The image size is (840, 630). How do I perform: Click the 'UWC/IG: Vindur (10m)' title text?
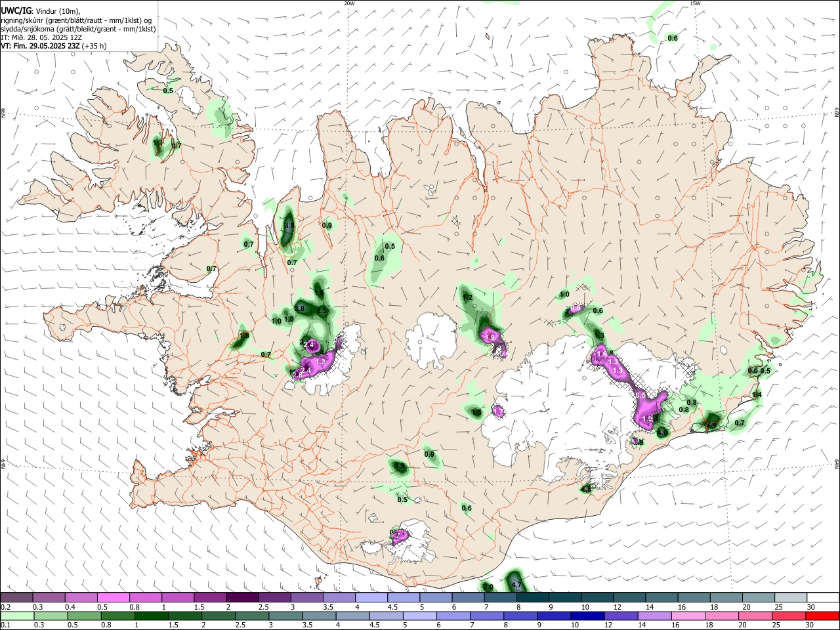(41, 10)
